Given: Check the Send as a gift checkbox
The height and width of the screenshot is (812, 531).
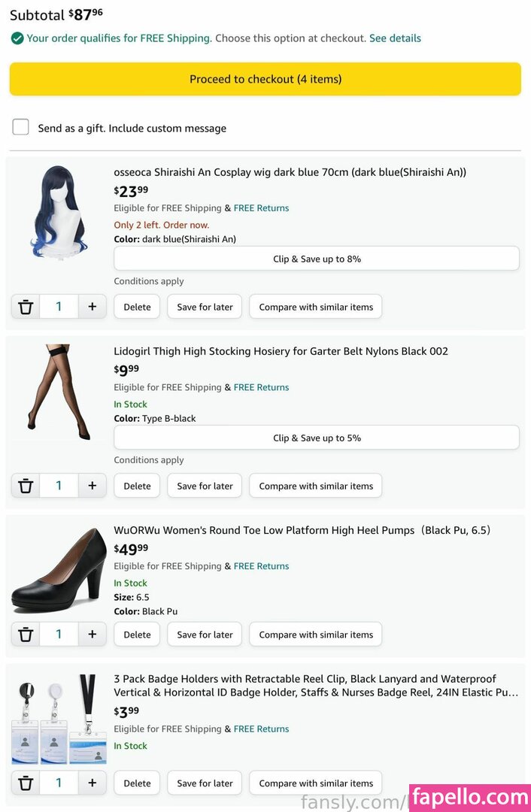Looking at the screenshot, I should click(x=20, y=127).
